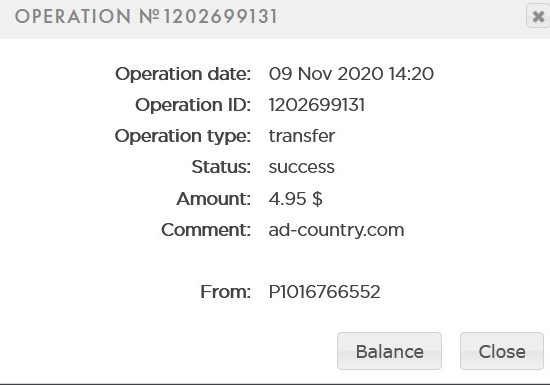Click the operation type value transfer
The height and width of the screenshot is (385, 550).
(x=302, y=136)
